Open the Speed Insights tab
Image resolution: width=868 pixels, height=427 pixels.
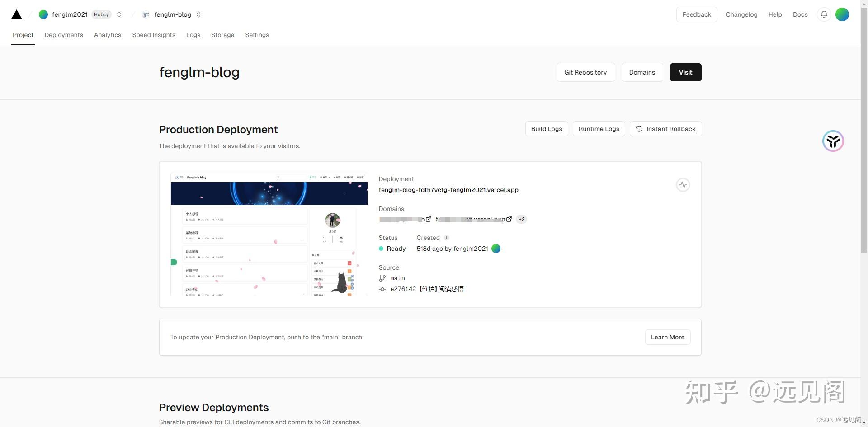click(x=154, y=35)
